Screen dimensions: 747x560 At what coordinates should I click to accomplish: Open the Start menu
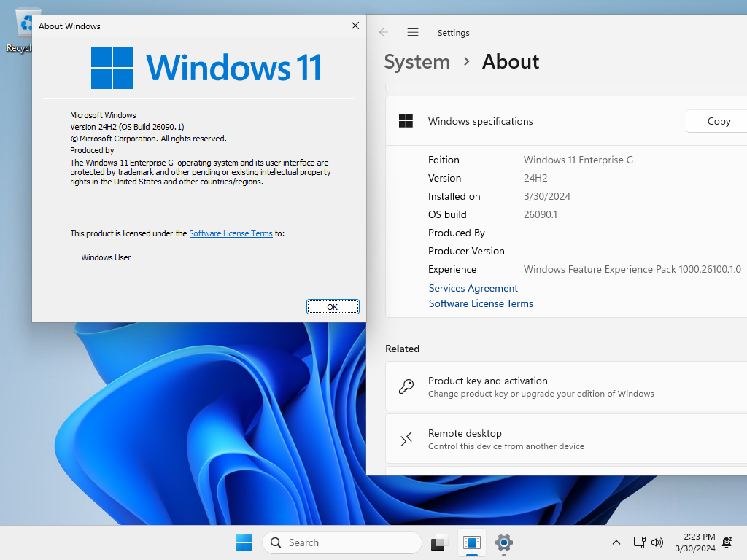(244, 542)
